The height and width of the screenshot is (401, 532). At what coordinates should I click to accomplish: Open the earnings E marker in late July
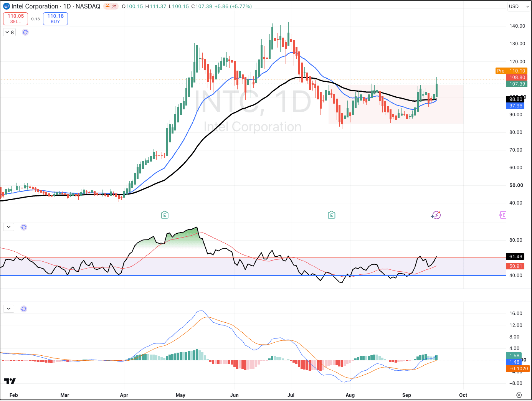click(332, 215)
